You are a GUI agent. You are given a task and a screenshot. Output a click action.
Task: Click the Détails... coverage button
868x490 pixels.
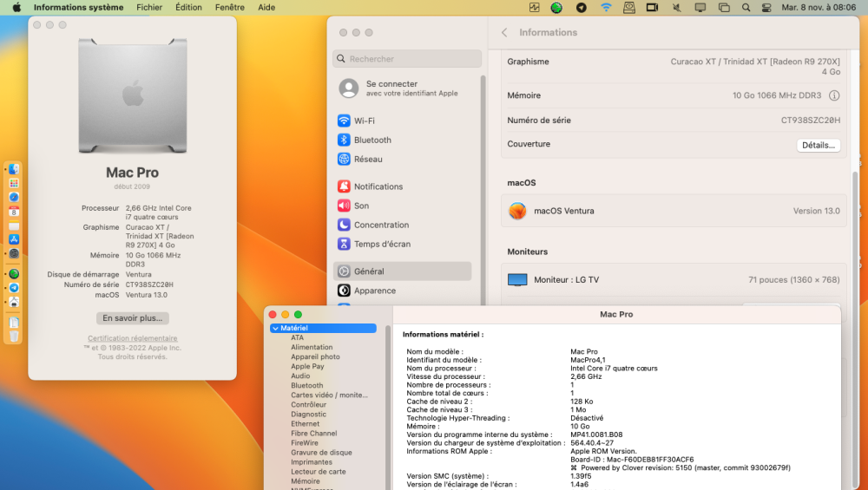(819, 145)
